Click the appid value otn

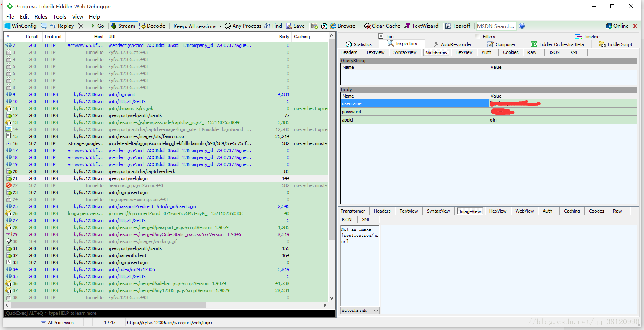pos(493,120)
